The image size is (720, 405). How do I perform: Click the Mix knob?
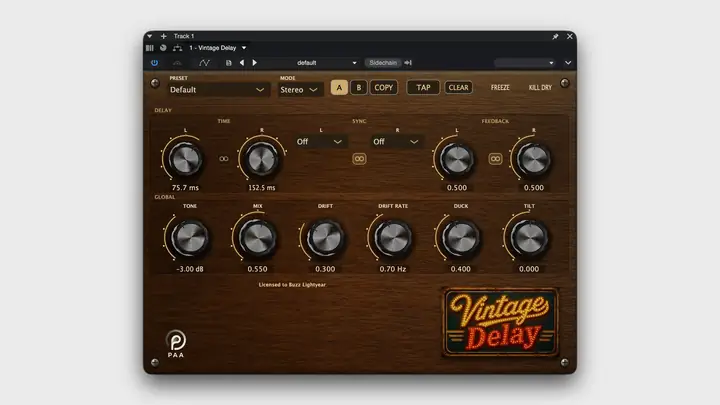257,238
